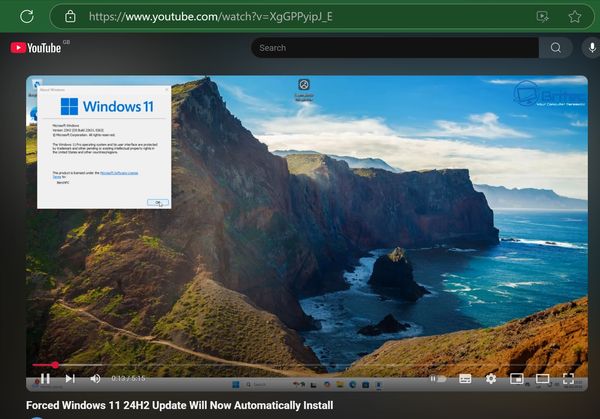The height and width of the screenshot is (419, 600).
Task: Switch to miniplayer mode
Action: pos(517,378)
